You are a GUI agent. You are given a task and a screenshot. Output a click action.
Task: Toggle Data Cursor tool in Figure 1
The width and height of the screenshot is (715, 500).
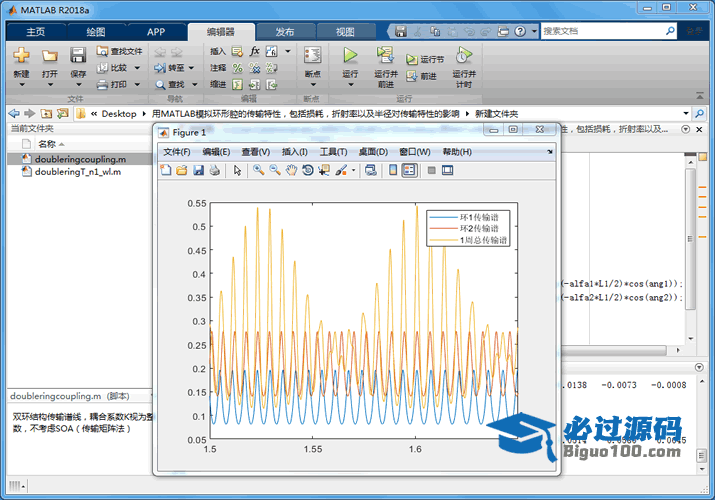(324, 170)
